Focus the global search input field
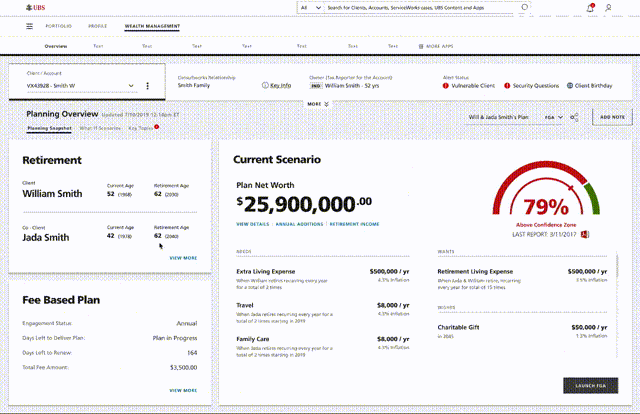Image resolution: width=640 pixels, height=414 pixels. tap(422, 8)
